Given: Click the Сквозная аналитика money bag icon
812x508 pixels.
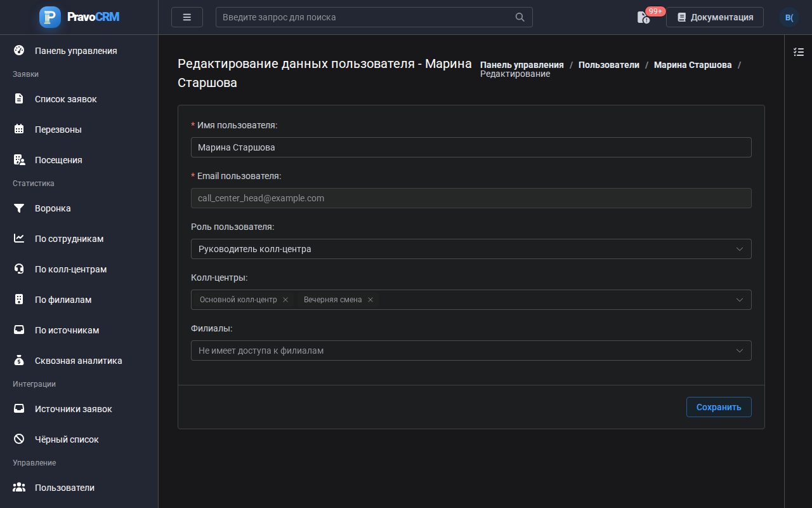Looking at the screenshot, I should (19, 361).
